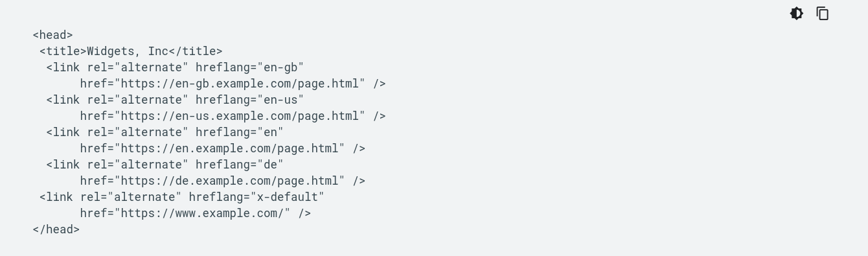Click the Widgets, Inc title text
868x256 pixels.
[x=128, y=51]
